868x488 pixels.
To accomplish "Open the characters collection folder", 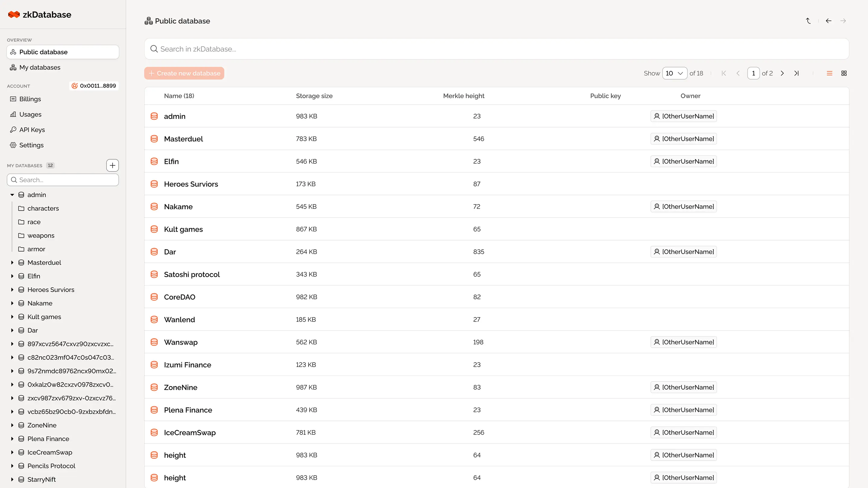I will click(x=38, y=208).
